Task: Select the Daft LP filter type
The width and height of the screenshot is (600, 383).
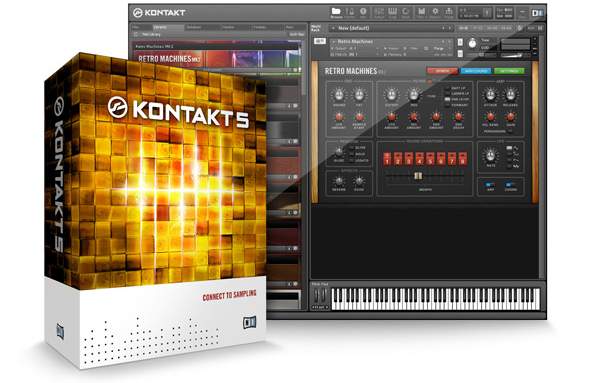Action: tap(456, 88)
